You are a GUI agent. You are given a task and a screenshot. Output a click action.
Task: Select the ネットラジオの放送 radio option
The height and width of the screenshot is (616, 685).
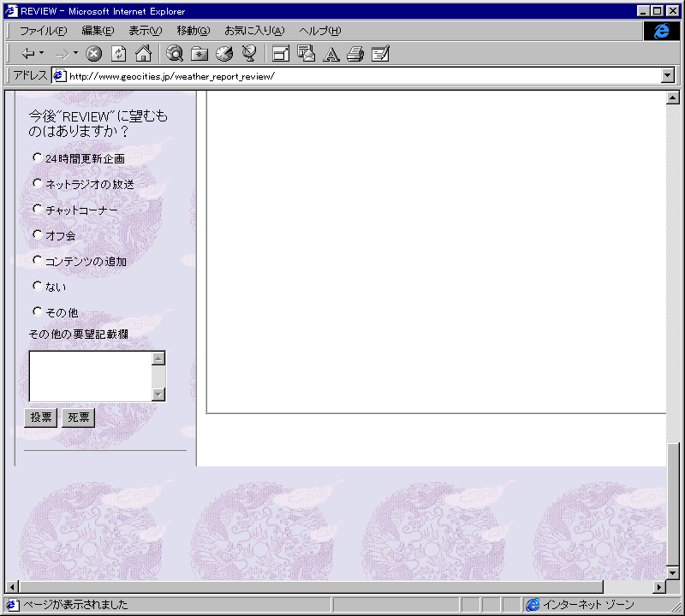[38, 183]
